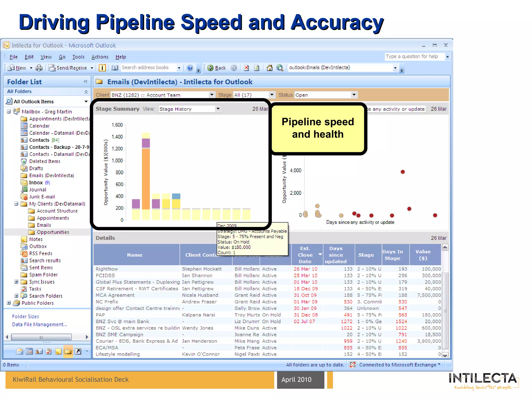Open the Client BNZ Account Team dropdown
Screen dimensions: 532x399
212,95
